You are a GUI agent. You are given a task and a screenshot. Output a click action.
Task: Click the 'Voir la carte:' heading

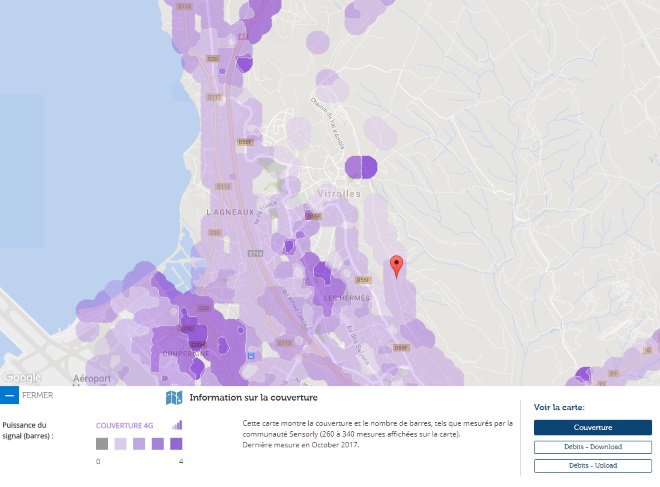coord(559,407)
